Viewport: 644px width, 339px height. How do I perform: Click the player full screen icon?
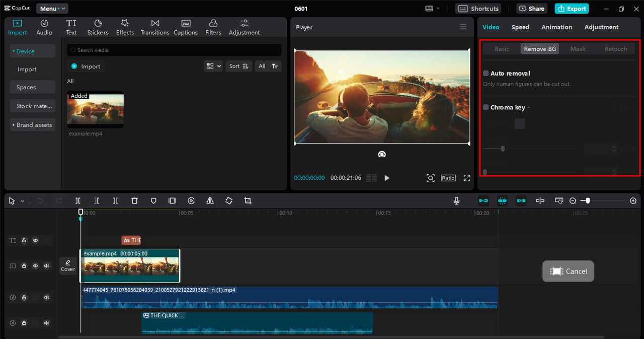pyautogui.click(x=467, y=178)
